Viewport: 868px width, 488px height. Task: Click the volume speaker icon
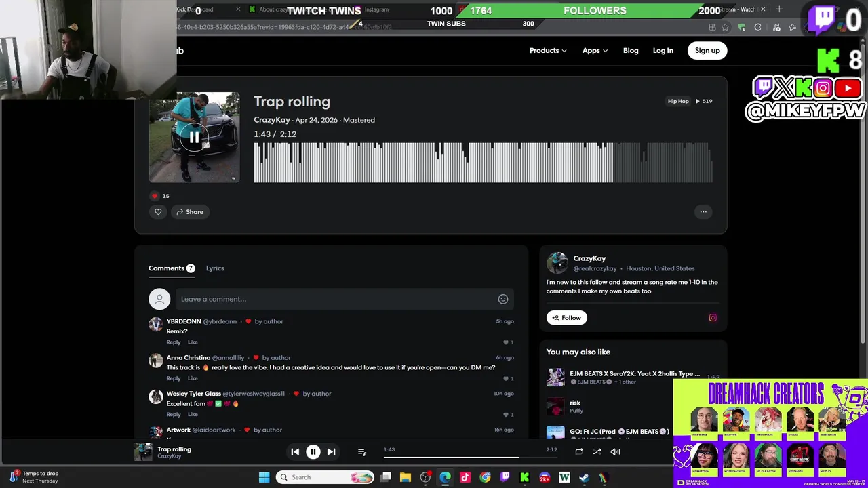click(x=615, y=451)
